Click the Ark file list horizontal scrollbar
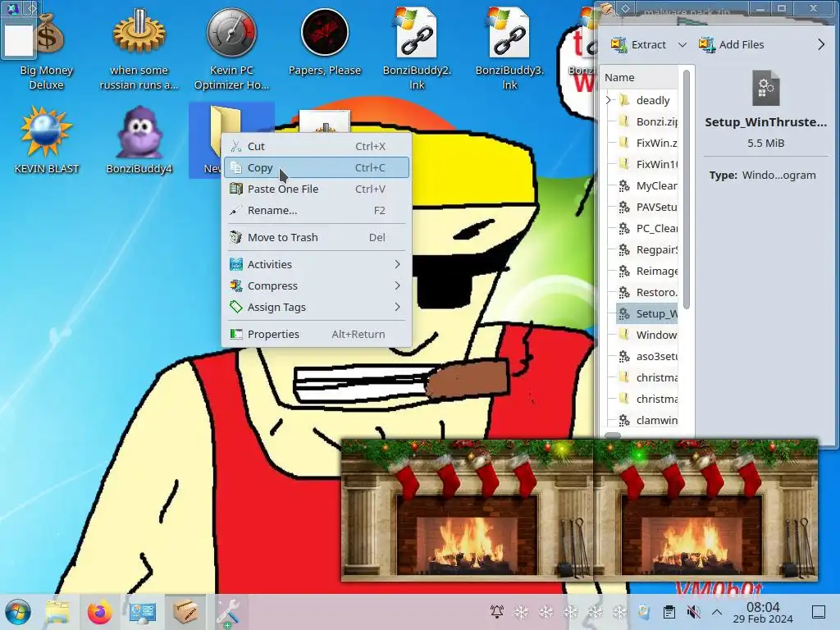 point(613,436)
